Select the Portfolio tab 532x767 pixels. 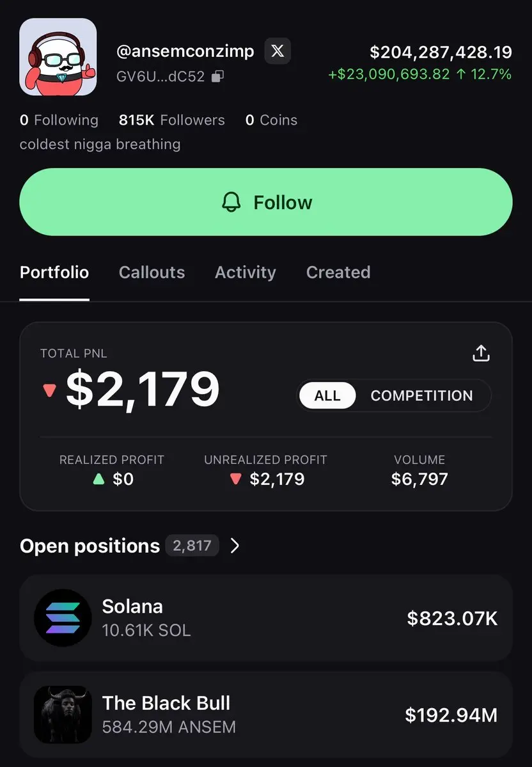tap(54, 272)
